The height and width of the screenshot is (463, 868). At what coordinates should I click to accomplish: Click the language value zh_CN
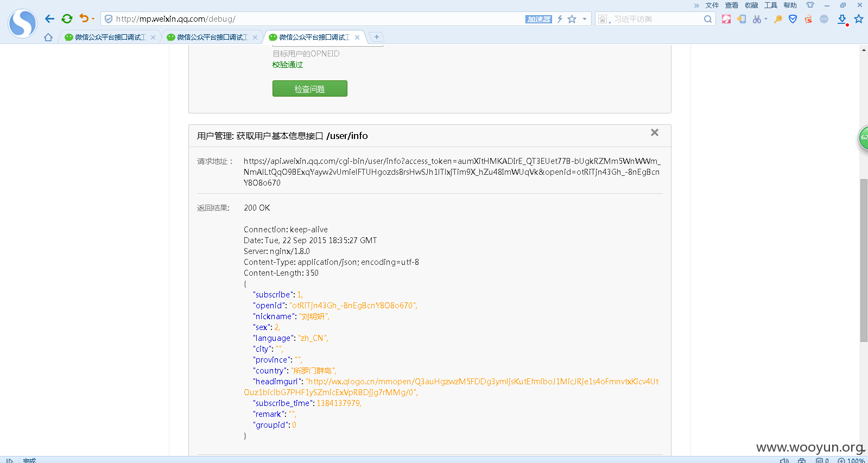313,338
